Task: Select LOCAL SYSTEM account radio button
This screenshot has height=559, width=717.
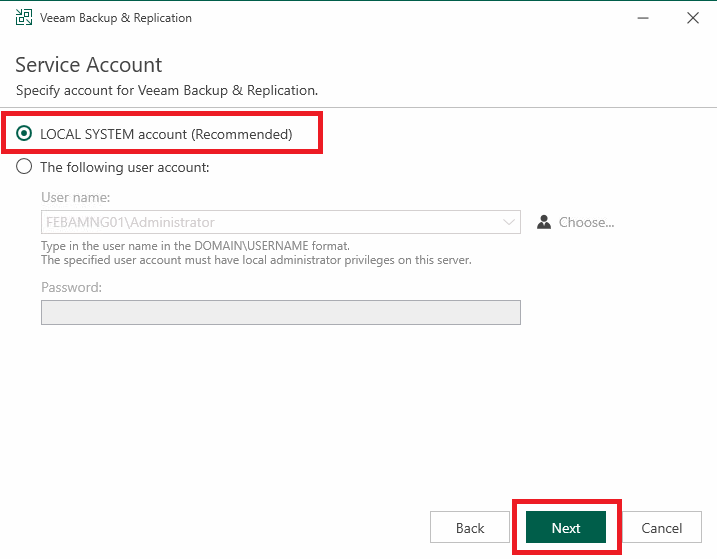Action: pyautogui.click(x=24, y=134)
